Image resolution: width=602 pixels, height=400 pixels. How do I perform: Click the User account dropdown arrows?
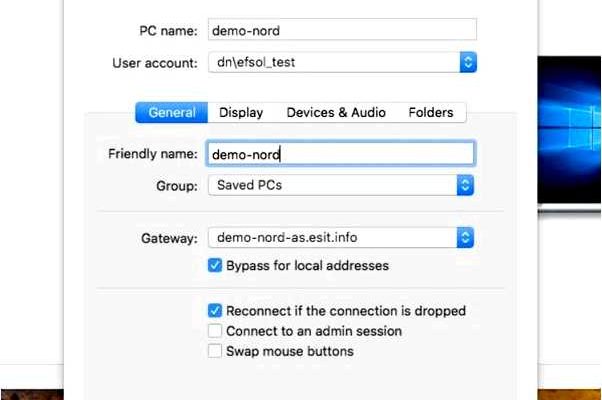pos(468,62)
